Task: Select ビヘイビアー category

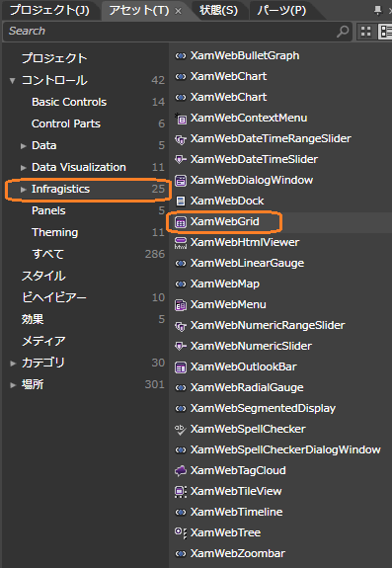Action: click(x=54, y=297)
